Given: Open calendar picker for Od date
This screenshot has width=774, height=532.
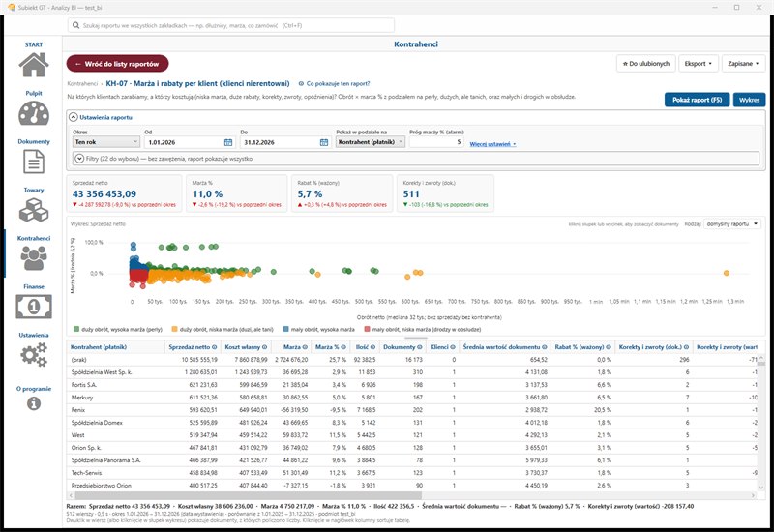Looking at the screenshot, I should (x=228, y=142).
